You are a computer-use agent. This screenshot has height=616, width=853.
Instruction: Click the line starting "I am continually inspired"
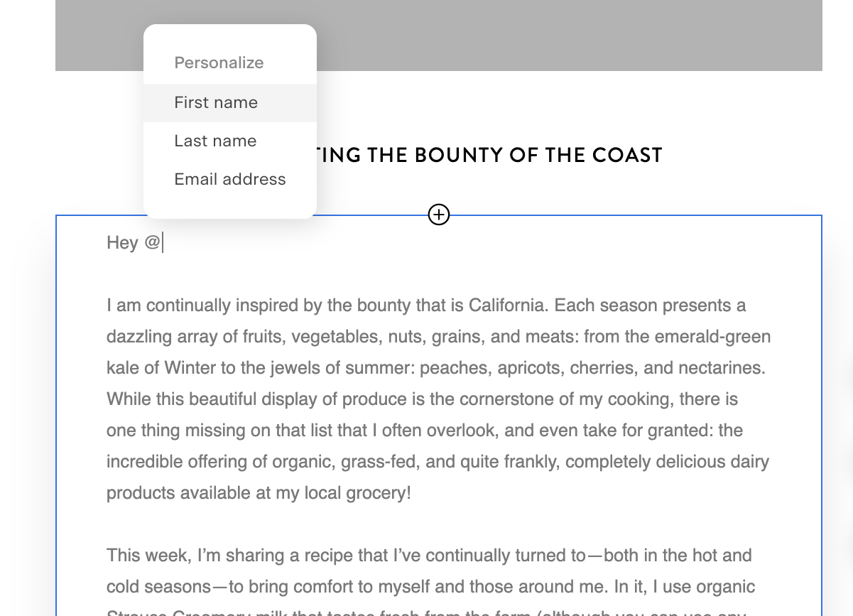426,306
